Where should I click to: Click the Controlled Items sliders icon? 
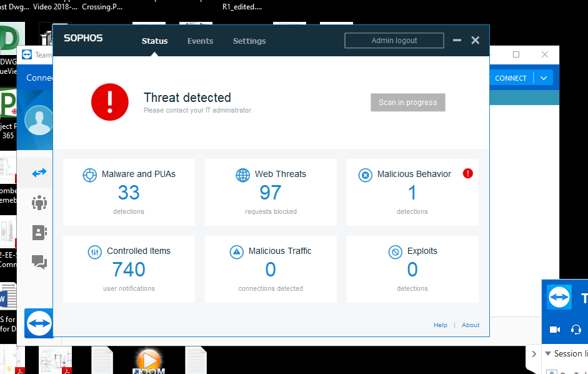tap(94, 252)
